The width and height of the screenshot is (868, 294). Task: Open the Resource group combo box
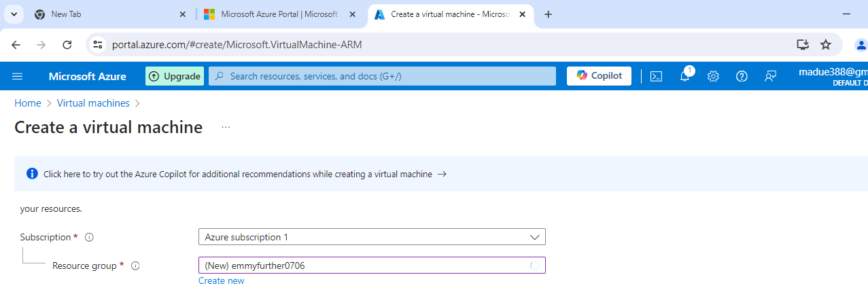pyautogui.click(x=372, y=265)
